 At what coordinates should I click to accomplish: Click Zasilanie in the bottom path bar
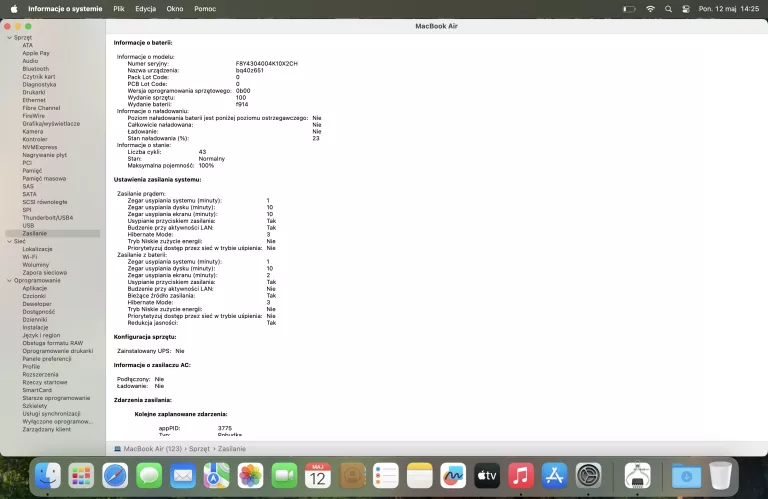(x=232, y=449)
